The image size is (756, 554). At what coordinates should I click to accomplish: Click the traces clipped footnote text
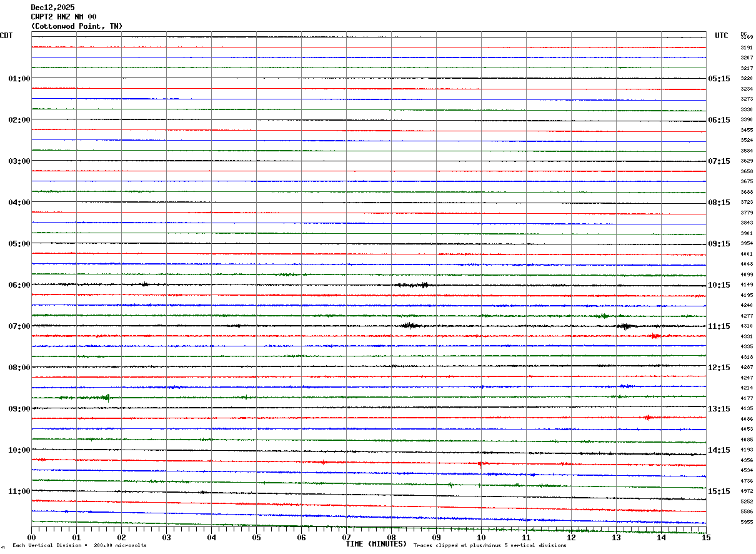point(490,546)
